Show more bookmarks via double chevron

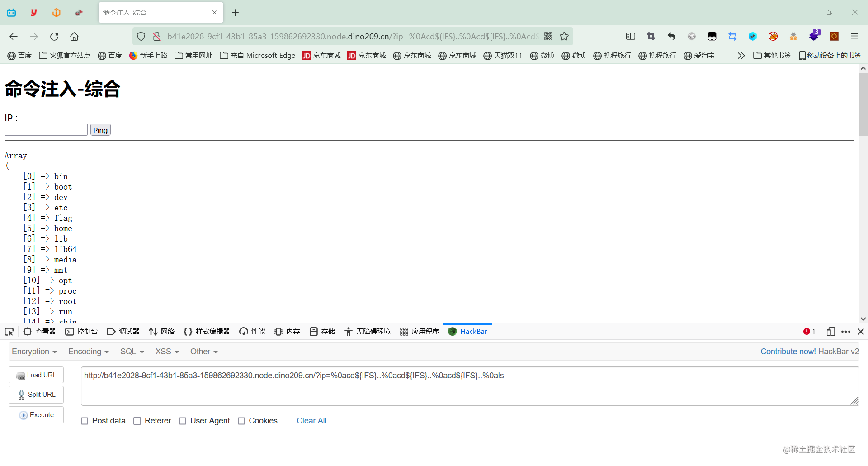[x=741, y=56]
